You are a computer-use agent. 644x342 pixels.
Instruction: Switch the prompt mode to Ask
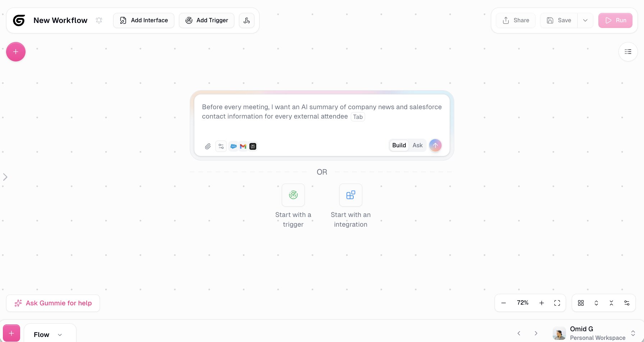[417, 145]
